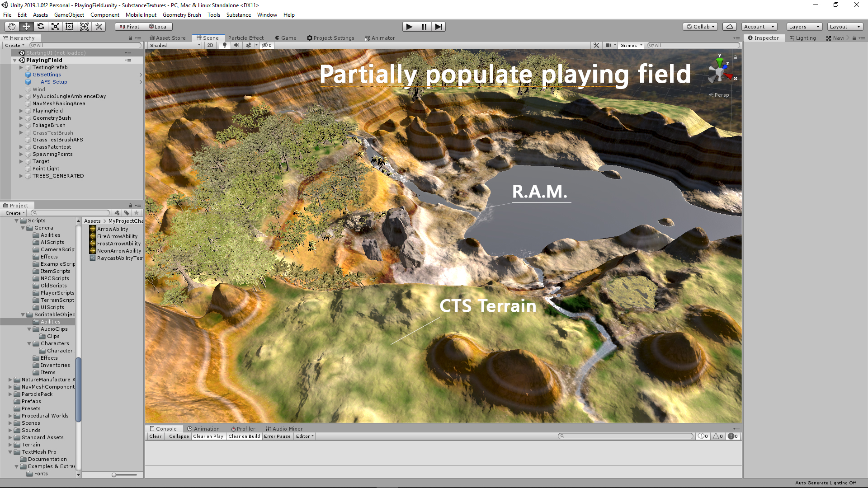
Task: Lock the Project panel
Action: [130, 206]
